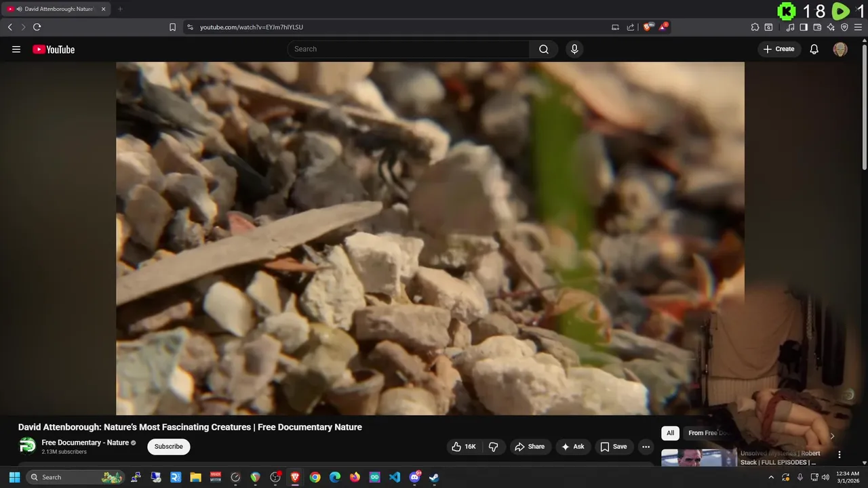Viewport: 868px width, 488px height.
Task: Open the taskbar clock showing 12:34 AM
Action: [848, 477]
